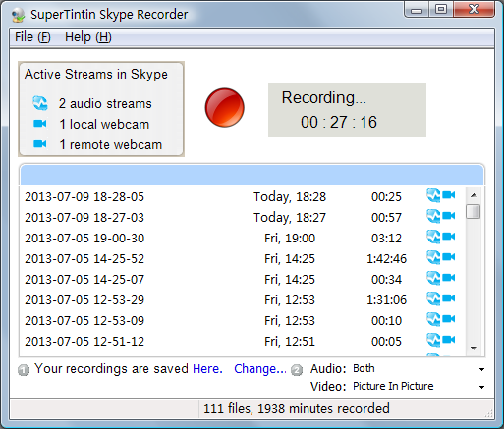
Task: Click the local webcam camera icon
Action: tap(40, 124)
